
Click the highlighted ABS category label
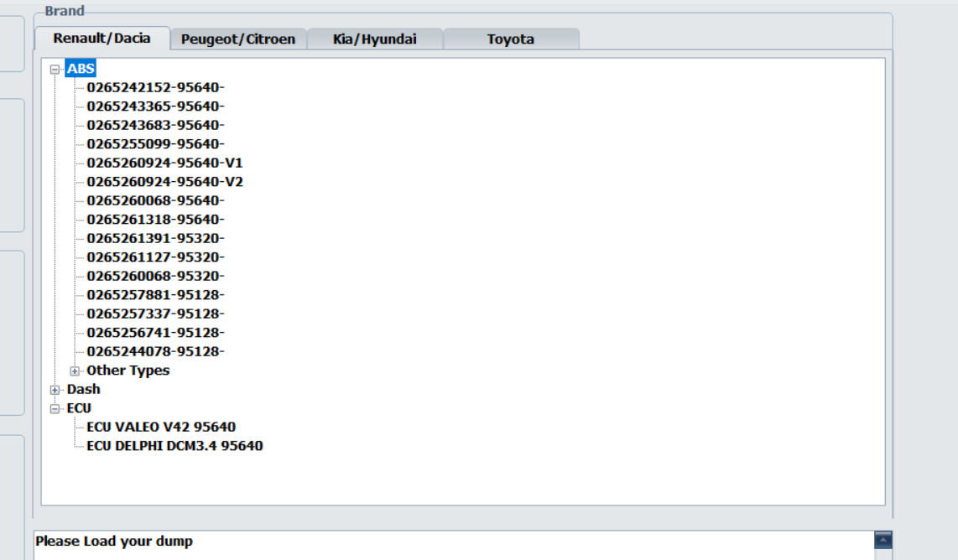click(x=81, y=69)
